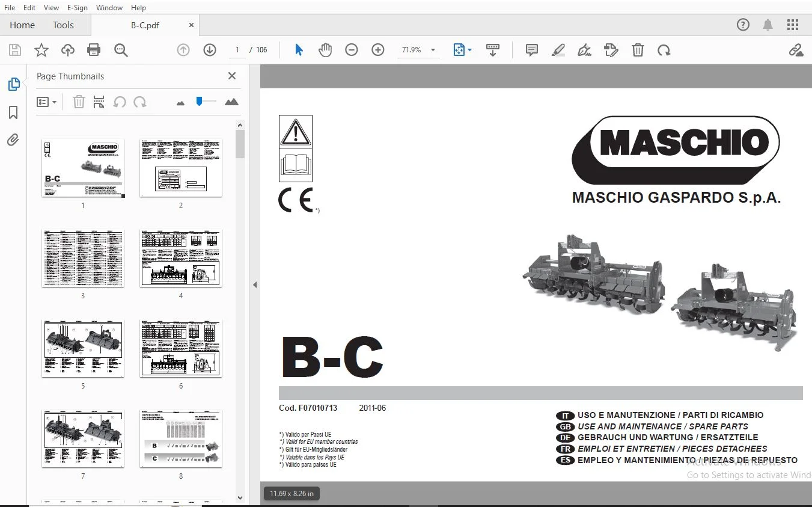Select the B-C.pdf document tab
Screen dimensions: 812x507
tap(145, 25)
